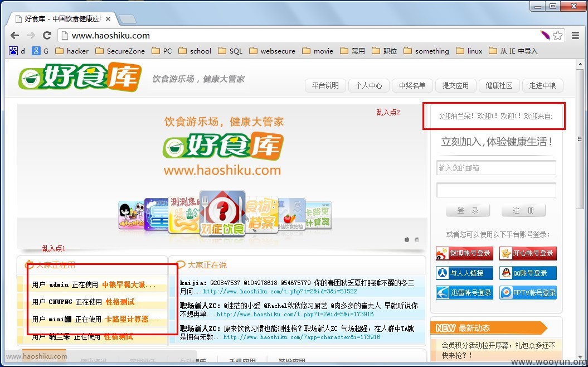Open the t.php link ending id=5&i=173916

[295, 314]
